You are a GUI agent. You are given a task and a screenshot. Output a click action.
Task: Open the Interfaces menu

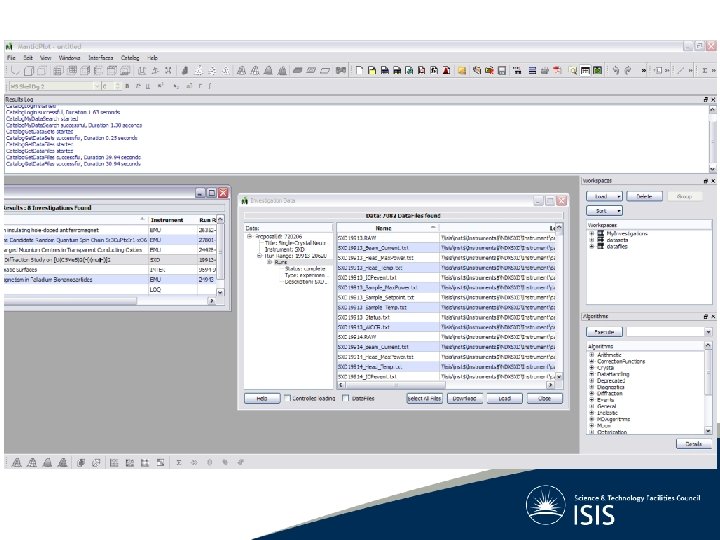coord(101,58)
